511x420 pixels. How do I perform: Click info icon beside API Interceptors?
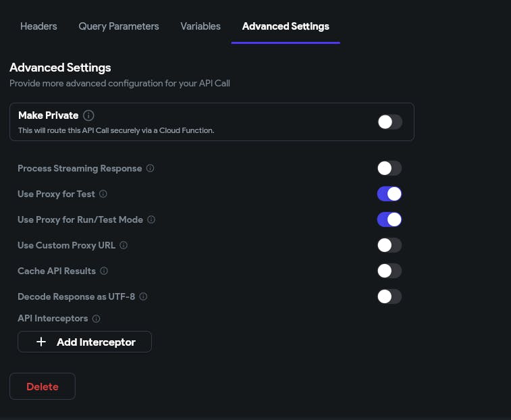click(x=96, y=319)
